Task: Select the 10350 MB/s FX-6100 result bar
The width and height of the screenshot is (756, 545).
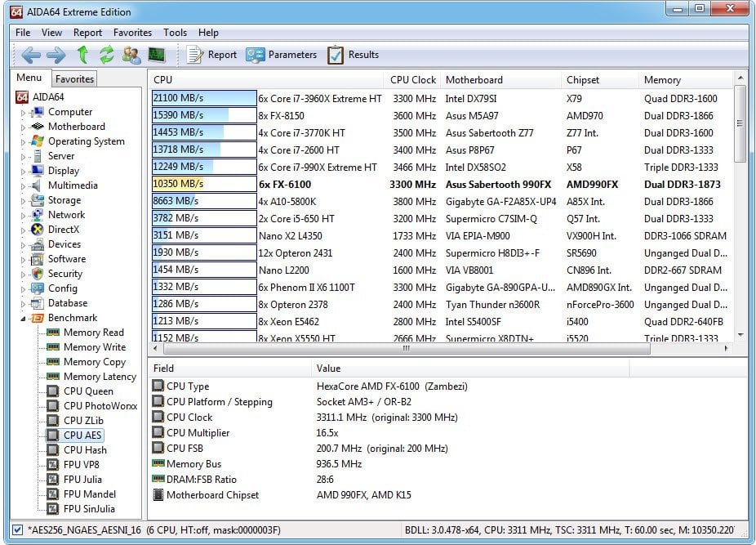Action: coord(204,185)
